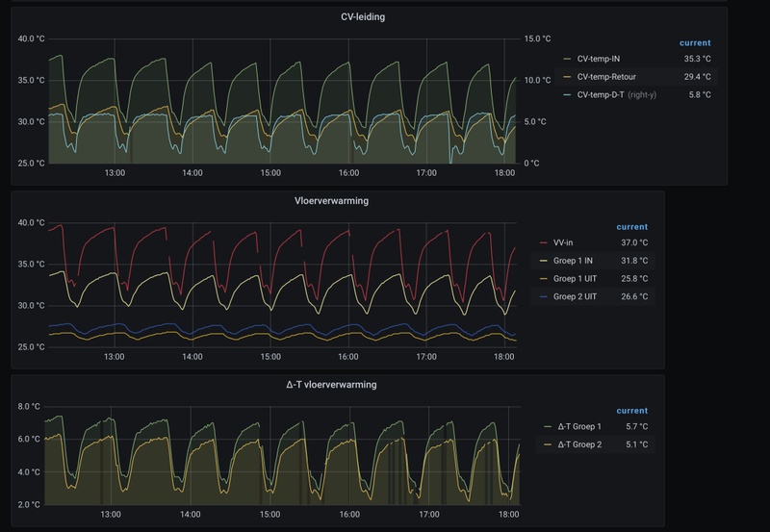The height and width of the screenshot is (532, 770).
Task: Click the Groep 1 UIT color marker
Action: [x=544, y=279]
